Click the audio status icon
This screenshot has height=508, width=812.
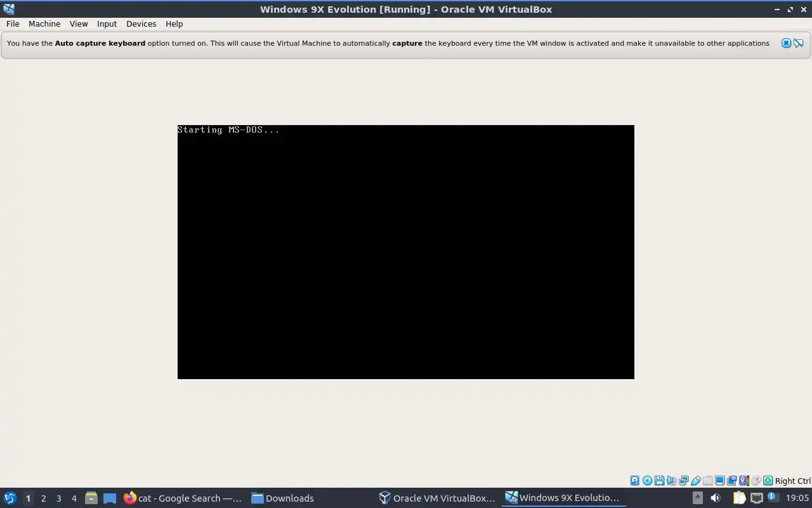tap(671, 481)
